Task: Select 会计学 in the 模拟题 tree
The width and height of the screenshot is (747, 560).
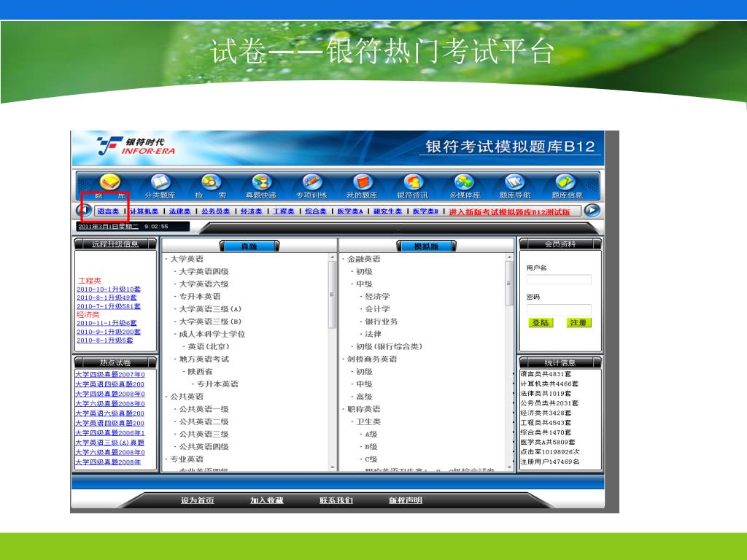Action: (377, 309)
